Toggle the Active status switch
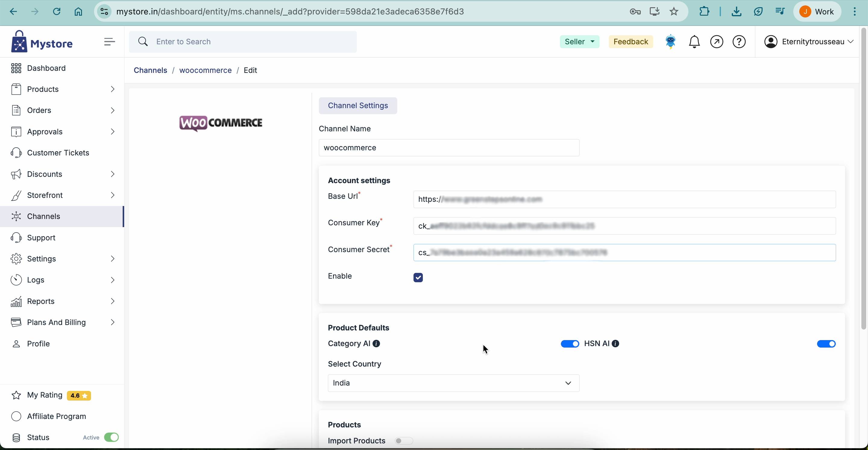The height and width of the screenshot is (450, 868). (112, 438)
